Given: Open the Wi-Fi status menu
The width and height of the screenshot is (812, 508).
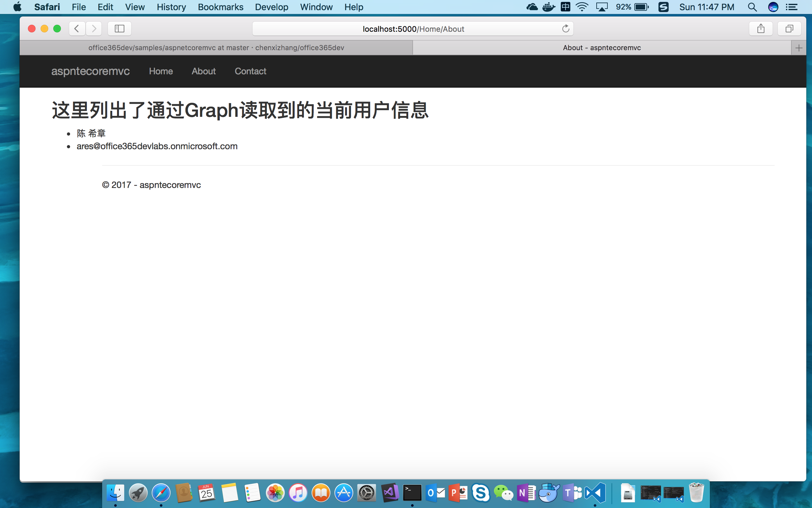Looking at the screenshot, I should (x=582, y=7).
